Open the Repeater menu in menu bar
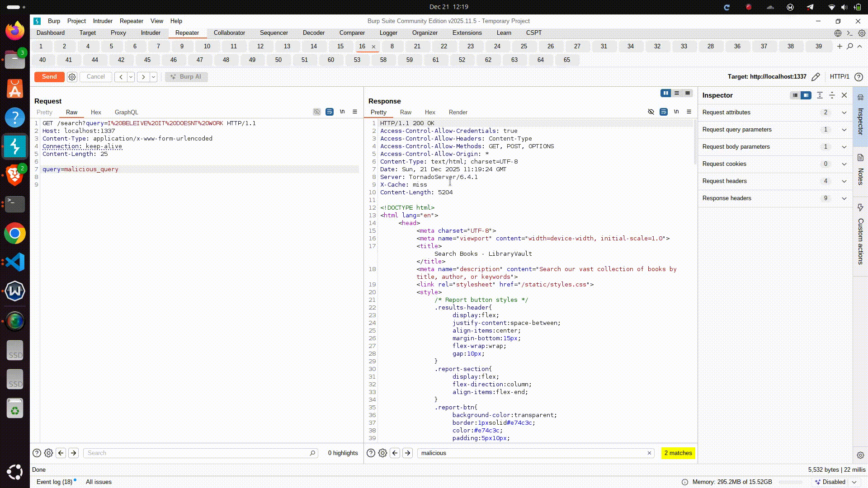Image resolution: width=868 pixels, height=488 pixels. tap(132, 21)
